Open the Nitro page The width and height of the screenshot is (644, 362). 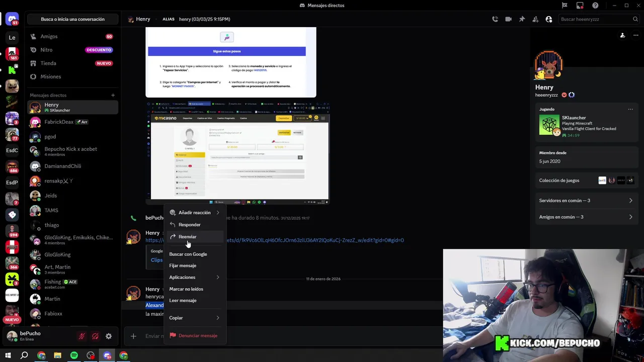coord(72,50)
